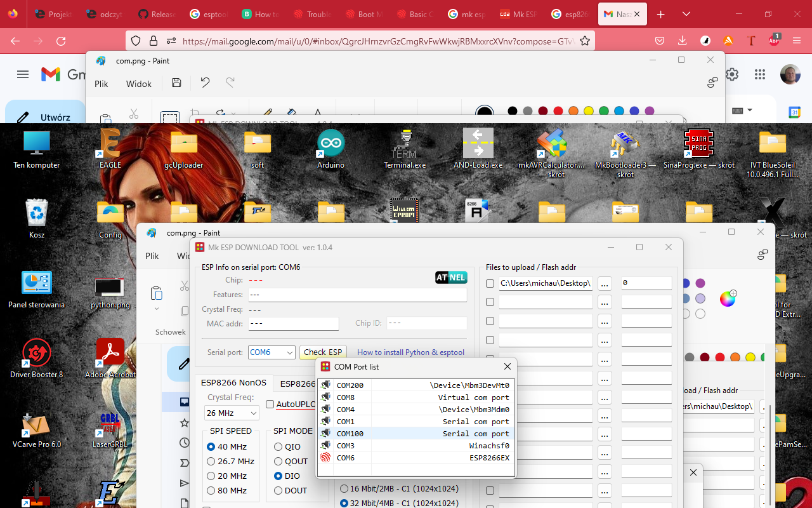The height and width of the screenshot is (508, 812).
Task: Go back using Firefox back arrow
Action: (15, 41)
